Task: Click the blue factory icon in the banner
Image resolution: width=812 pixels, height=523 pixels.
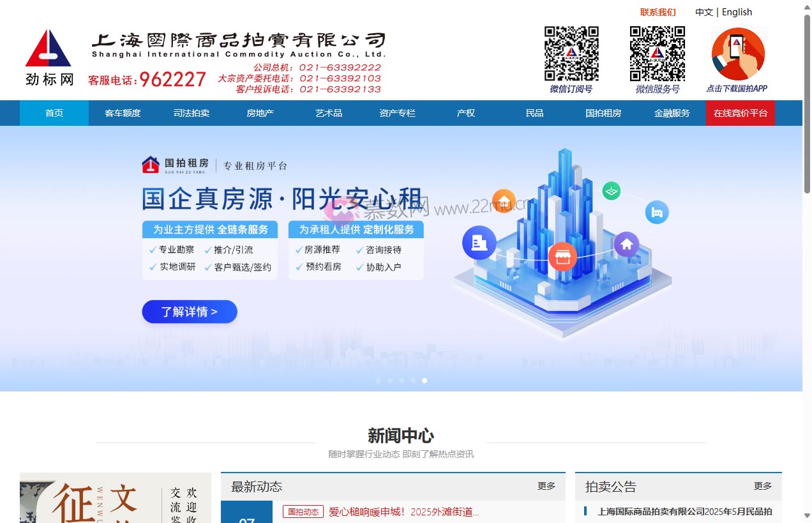Action: [x=656, y=212]
